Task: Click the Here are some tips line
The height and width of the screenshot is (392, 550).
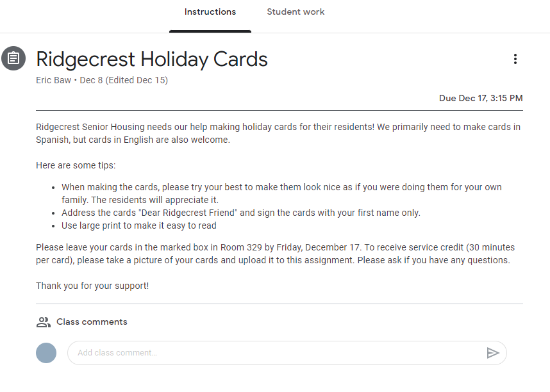Action: point(76,166)
